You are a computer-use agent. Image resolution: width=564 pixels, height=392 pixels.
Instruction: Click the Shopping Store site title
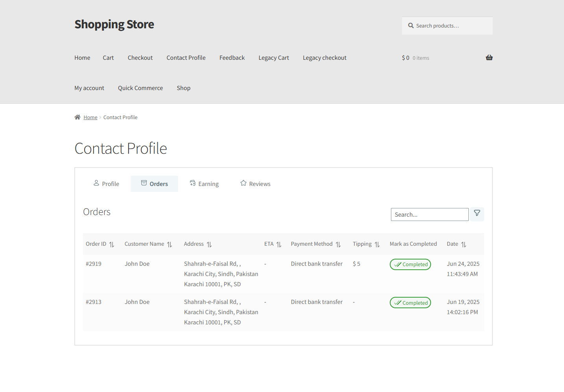(114, 24)
